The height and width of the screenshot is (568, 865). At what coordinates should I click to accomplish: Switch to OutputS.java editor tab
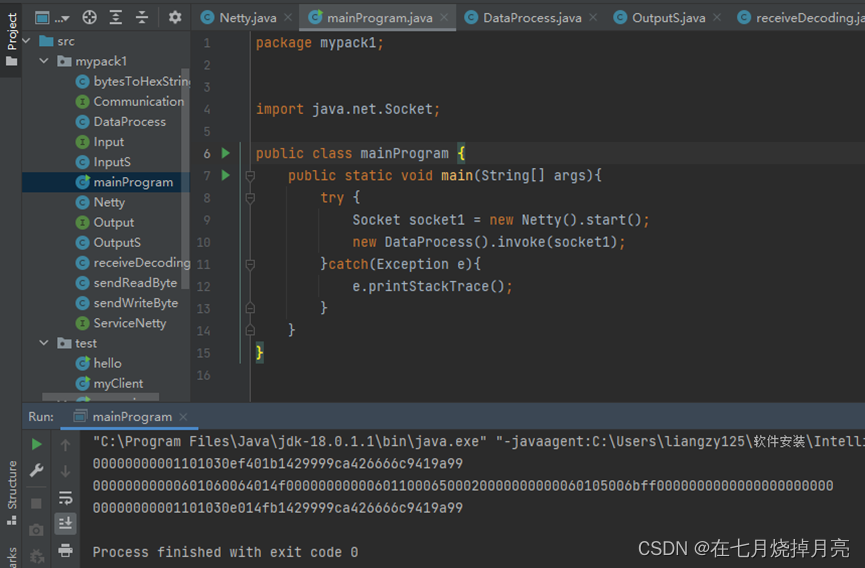667,17
